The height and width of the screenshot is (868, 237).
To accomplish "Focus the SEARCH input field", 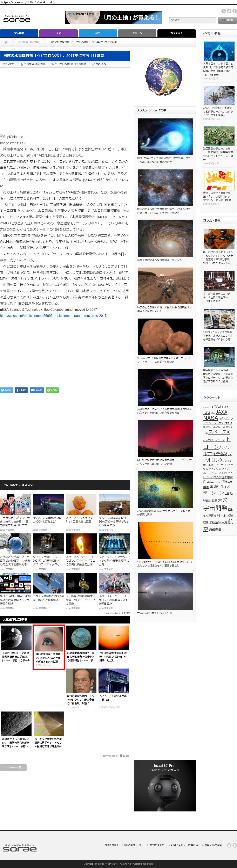I will pos(192,20).
